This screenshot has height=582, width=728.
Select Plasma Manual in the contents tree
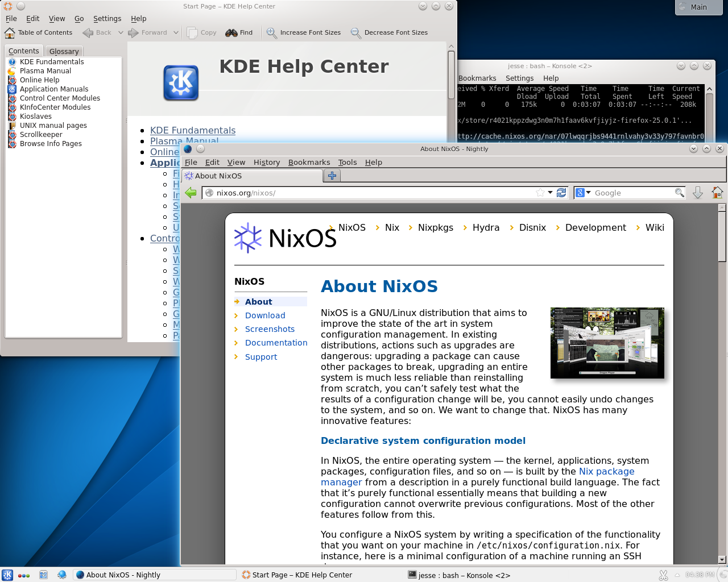45,71
